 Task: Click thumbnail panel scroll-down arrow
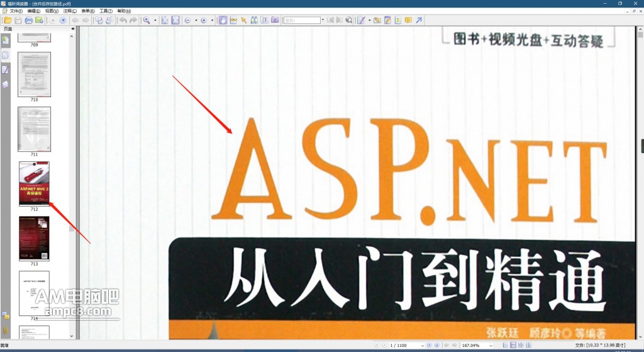pos(72,336)
